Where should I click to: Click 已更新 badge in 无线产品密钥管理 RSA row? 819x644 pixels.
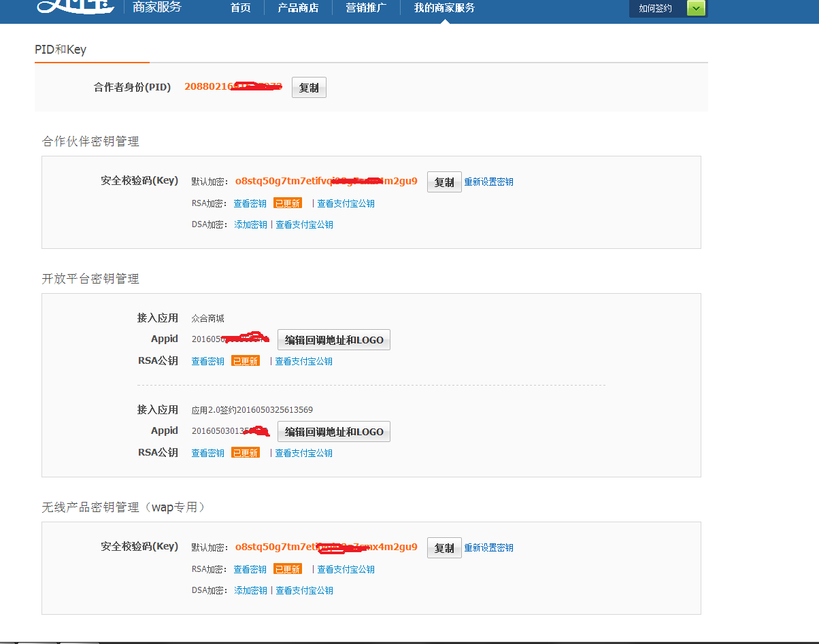[x=288, y=569]
